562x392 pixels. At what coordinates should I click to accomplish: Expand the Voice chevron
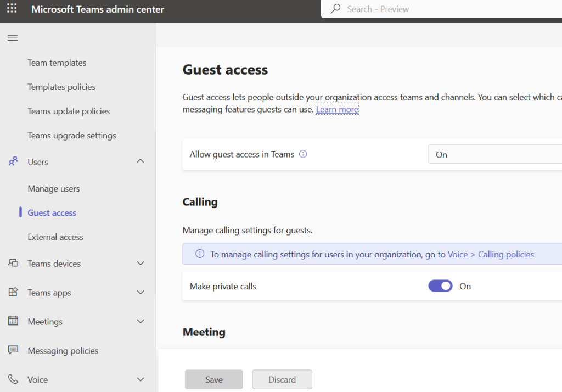click(140, 379)
